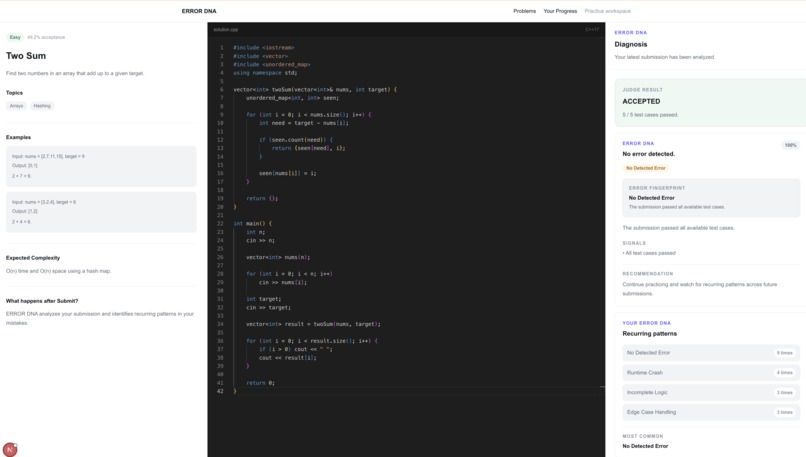
Task: Click the 100% confidence badge
Action: [790, 145]
